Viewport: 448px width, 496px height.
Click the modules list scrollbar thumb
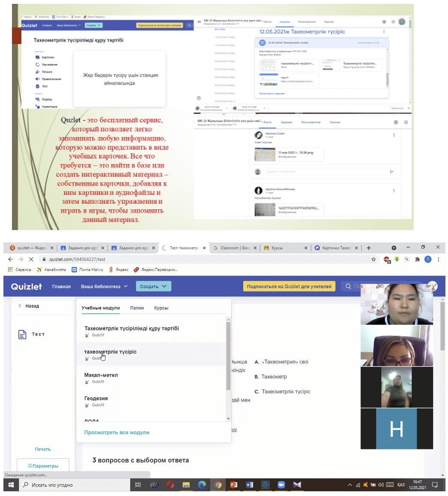pyautogui.click(x=228, y=356)
